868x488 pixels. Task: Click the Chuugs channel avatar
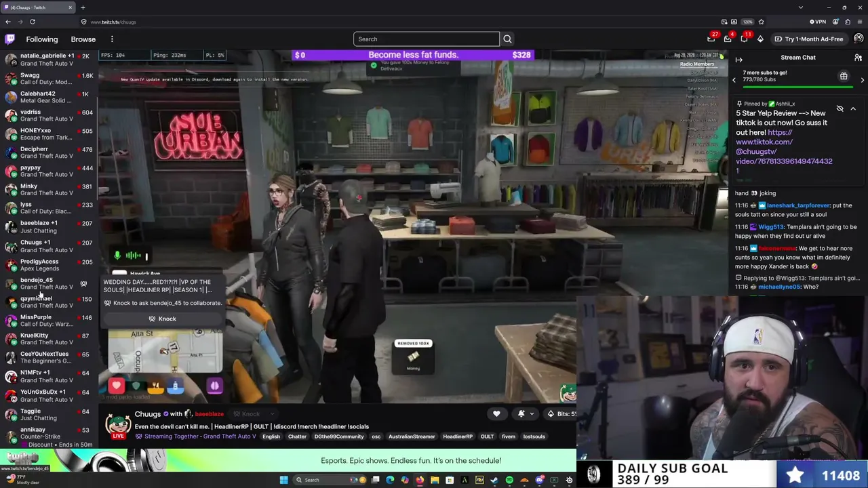[118, 424]
